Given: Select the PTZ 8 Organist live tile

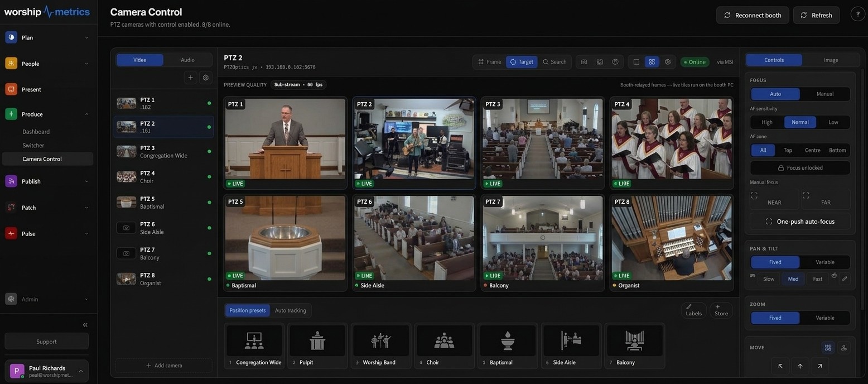Looking at the screenshot, I should tap(671, 242).
